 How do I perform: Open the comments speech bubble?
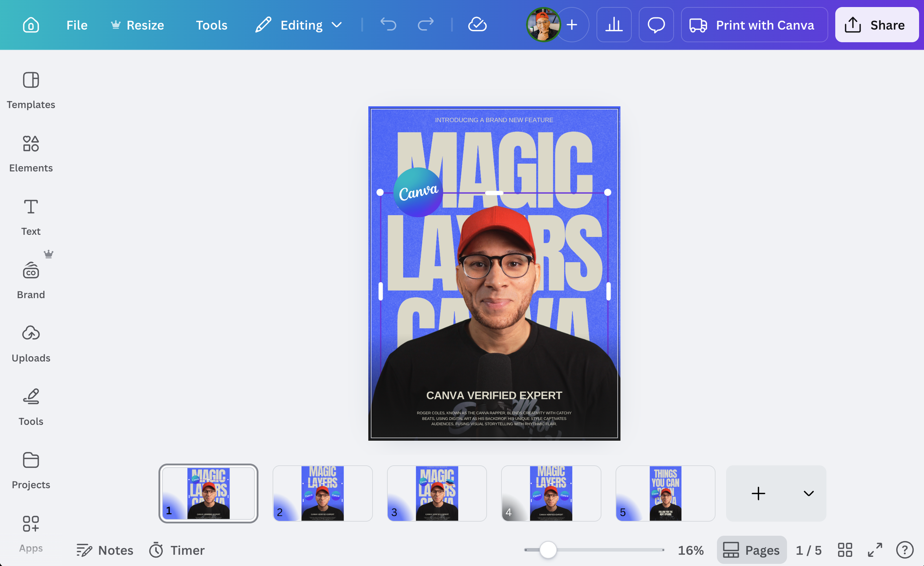[x=656, y=25]
